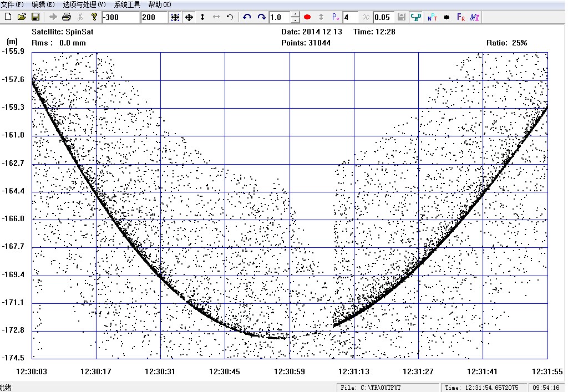Select the gray horizontal double-arrow icon
Screen dimensions: 568x392
click(216, 17)
